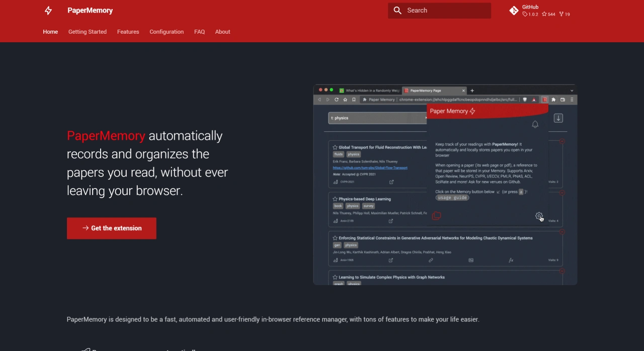The height and width of the screenshot is (351, 644).
Task: Open the usage guide link in popup
Action: click(x=452, y=198)
